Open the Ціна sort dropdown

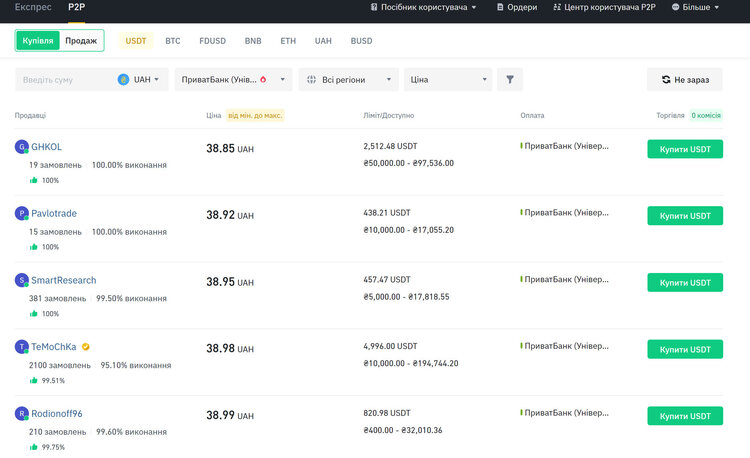[448, 79]
